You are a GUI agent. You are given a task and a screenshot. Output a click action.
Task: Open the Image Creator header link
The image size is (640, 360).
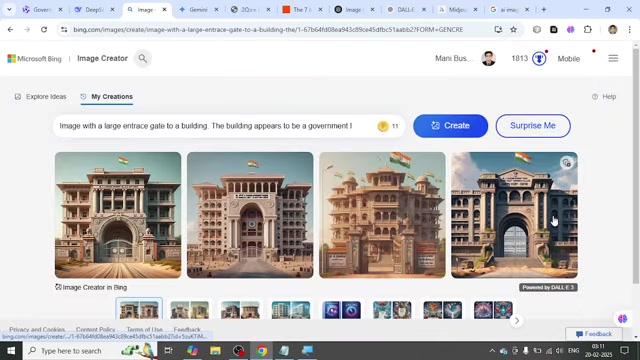pyautogui.click(x=102, y=58)
